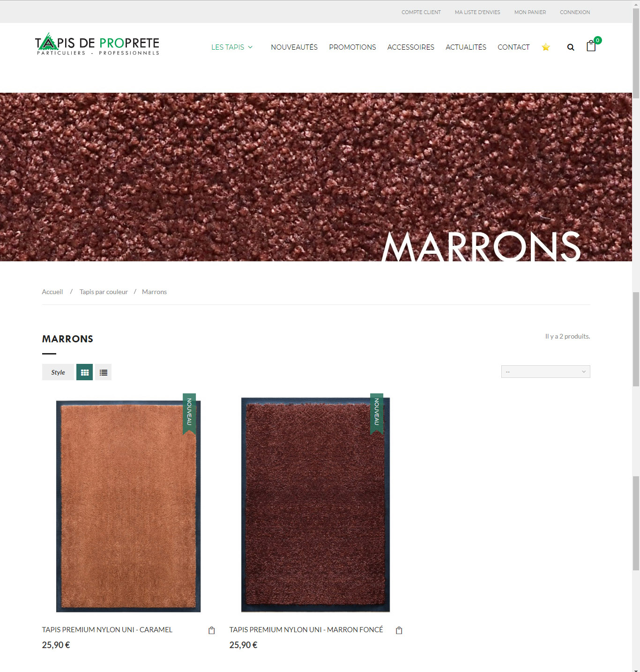Open the Contact page
Screen dimensions: 640x672
[513, 47]
